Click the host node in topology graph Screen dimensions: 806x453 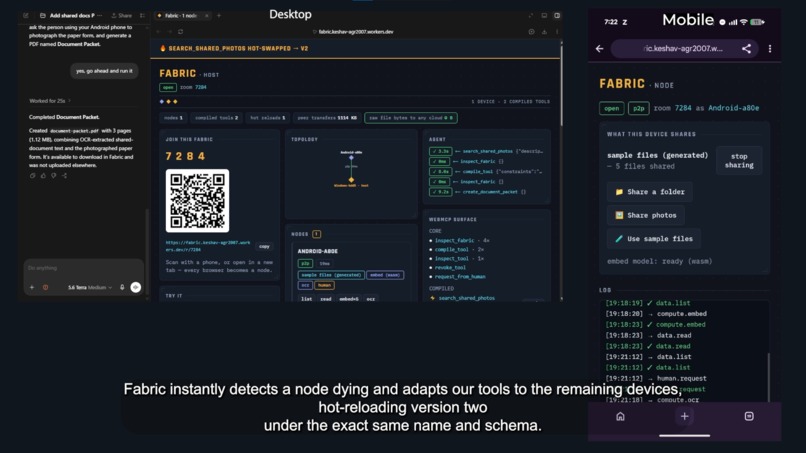click(x=351, y=182)
